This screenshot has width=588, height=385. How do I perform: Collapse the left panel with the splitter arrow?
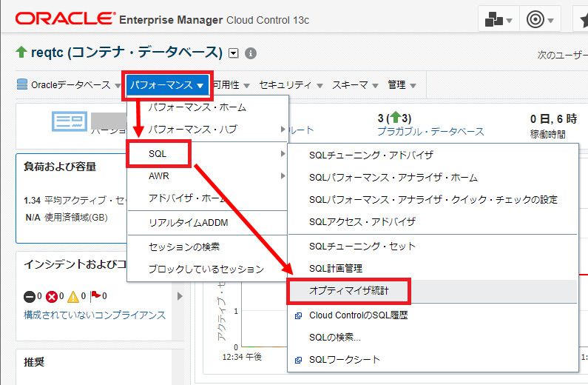(178, 296)
